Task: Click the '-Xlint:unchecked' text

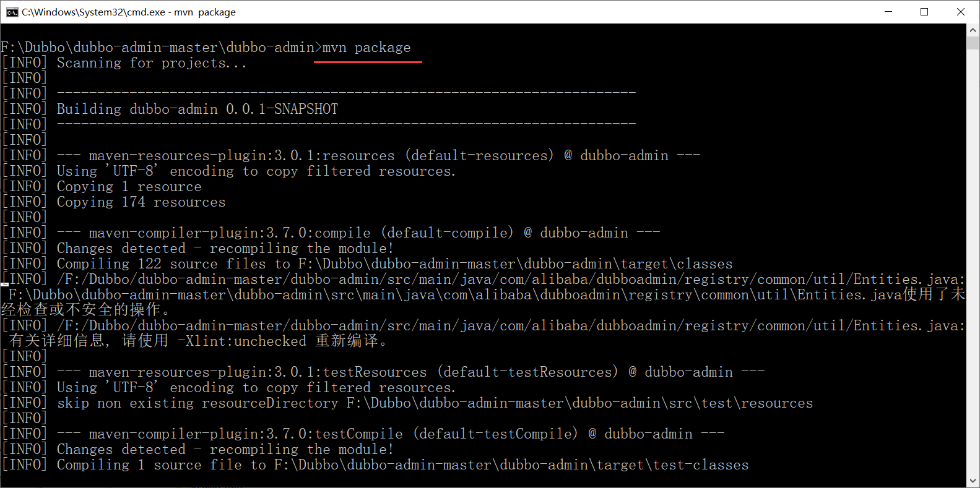Action: (x=246, y=341)
